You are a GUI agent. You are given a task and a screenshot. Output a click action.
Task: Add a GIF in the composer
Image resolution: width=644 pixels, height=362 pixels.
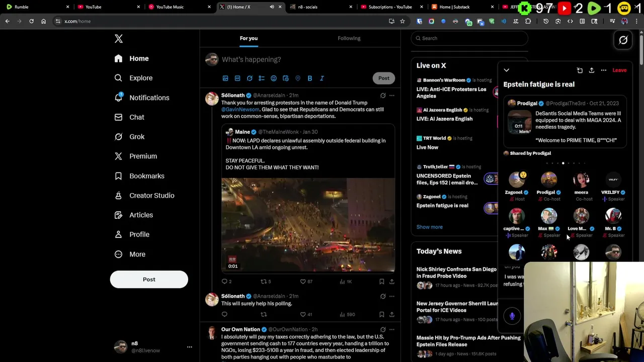click(237, 78)
